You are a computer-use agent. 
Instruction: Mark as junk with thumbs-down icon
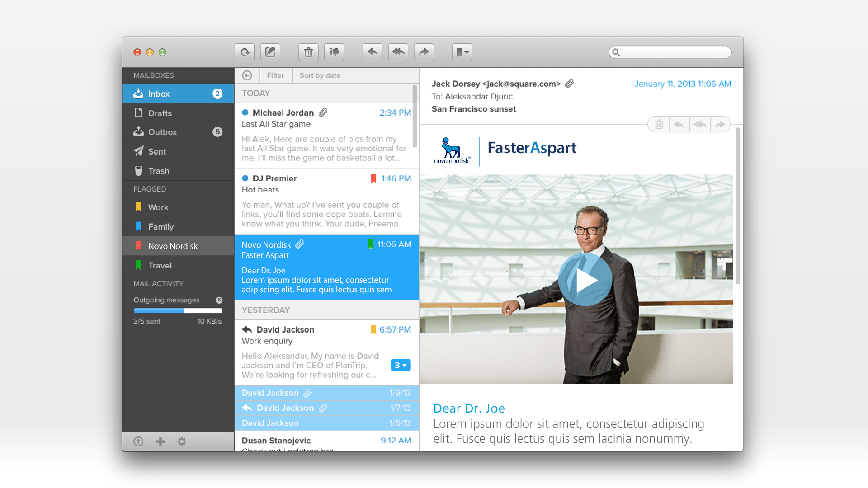point(334,52)
